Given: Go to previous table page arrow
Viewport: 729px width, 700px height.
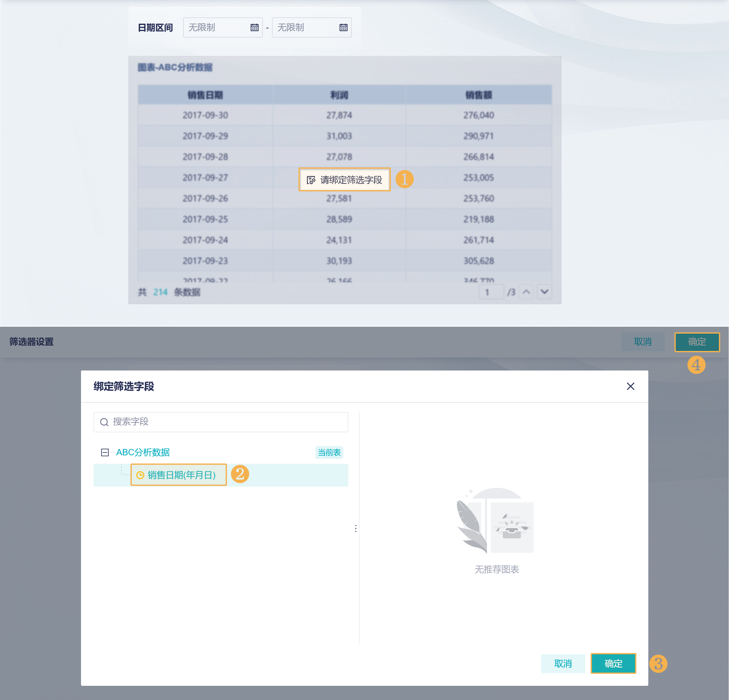Looking at the screenshot, I should [x=526, y=292].
